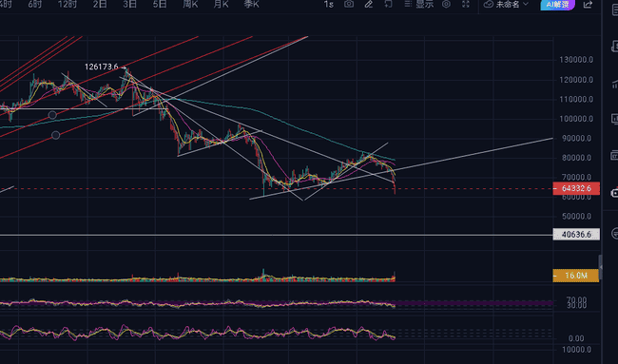
Task: Click the 0.00 indicator axis label
Action: tap(576, 338)
